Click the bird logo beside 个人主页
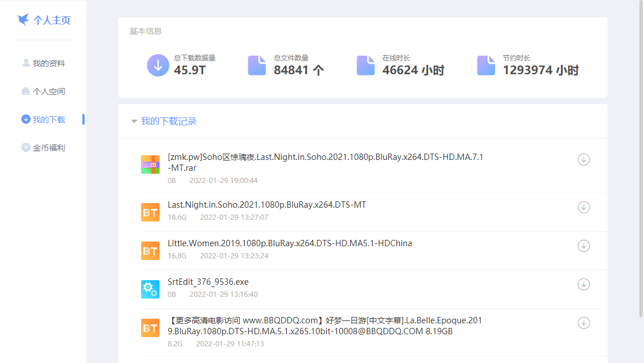This screenshot has height=363, width=644. click(x=23, y=20)
